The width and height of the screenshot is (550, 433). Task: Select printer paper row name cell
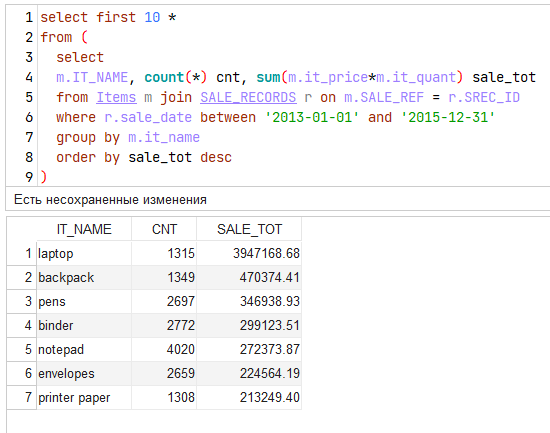pos(84,398)
